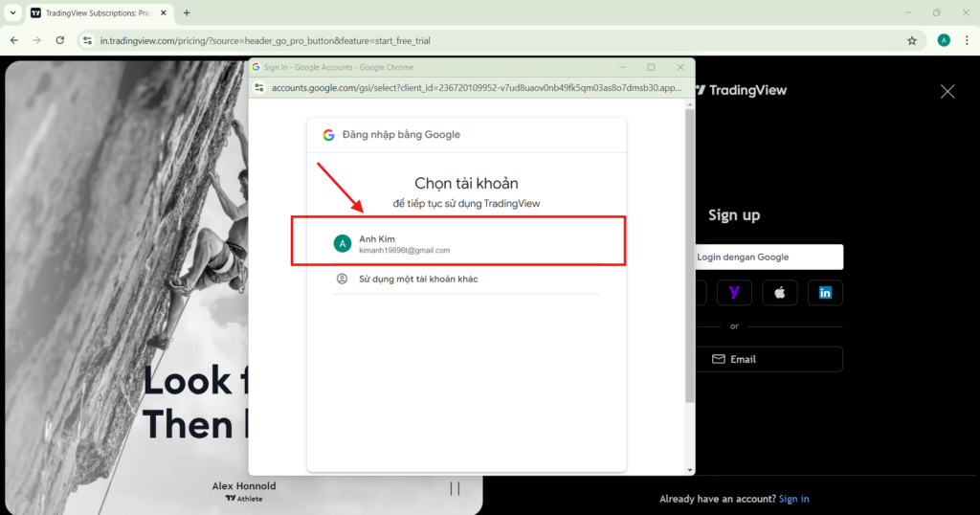The image size is (980, 515).
Task: Click the Alex Honnold caption
Action: click(244, 485)
